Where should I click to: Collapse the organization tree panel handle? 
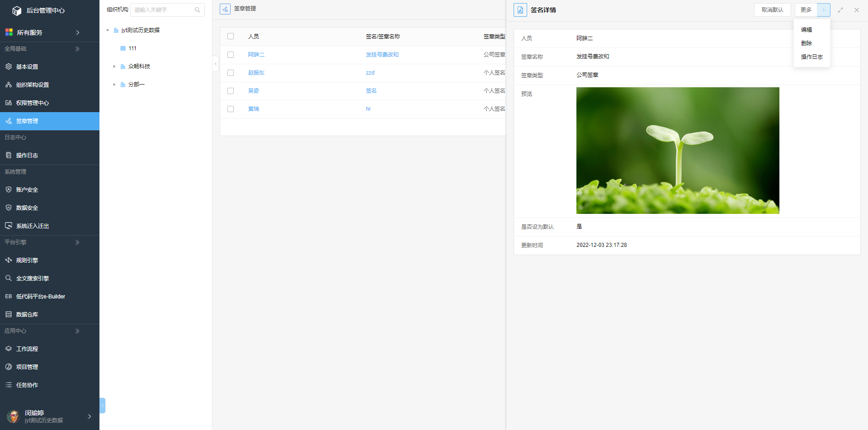(x=216, y=64)
